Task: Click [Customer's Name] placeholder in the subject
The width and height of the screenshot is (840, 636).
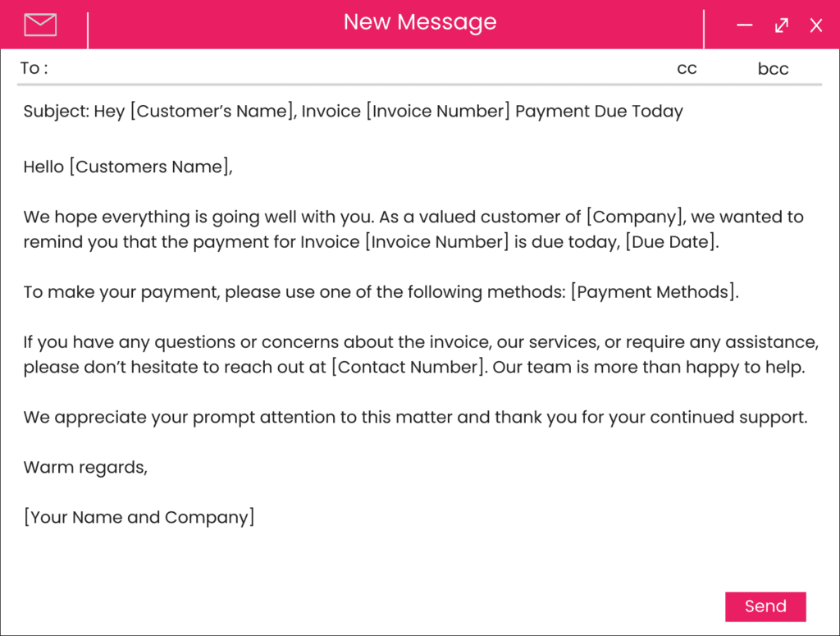Action: click(x=212, y=112)
